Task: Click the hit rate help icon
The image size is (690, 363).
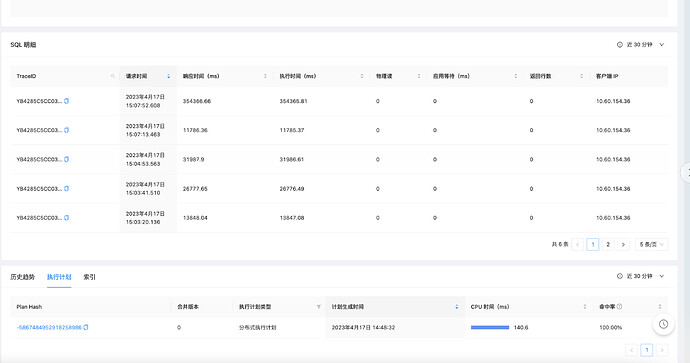Action: 620,307
